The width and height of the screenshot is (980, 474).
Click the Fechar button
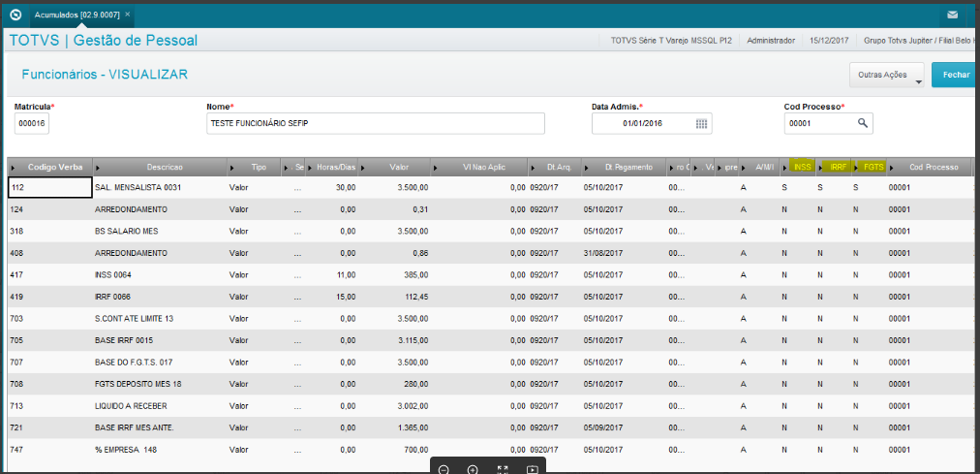955,75
